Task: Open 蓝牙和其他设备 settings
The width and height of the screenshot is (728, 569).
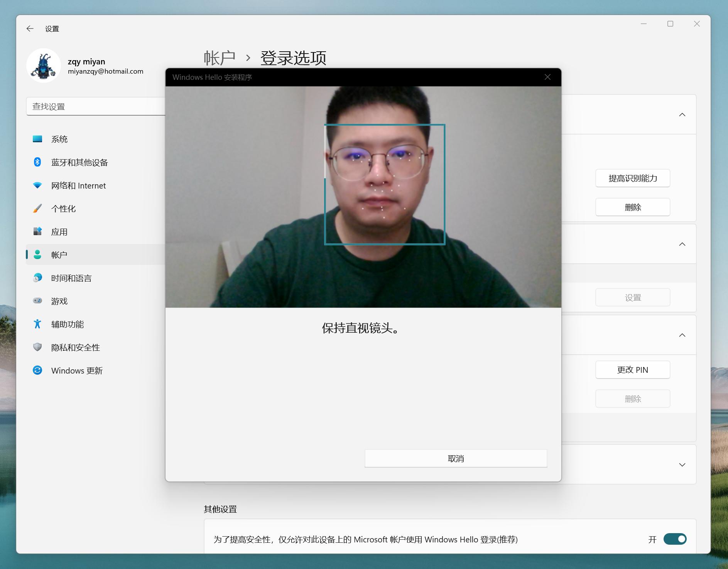Action: (79, 162)
